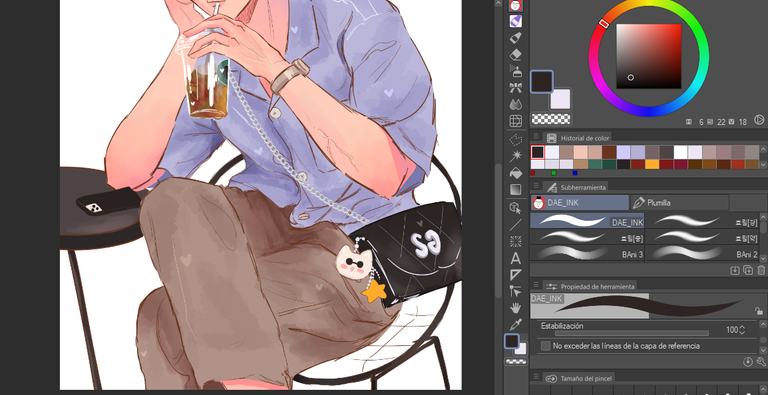Select the Blend droplets tool

(515, 104)
